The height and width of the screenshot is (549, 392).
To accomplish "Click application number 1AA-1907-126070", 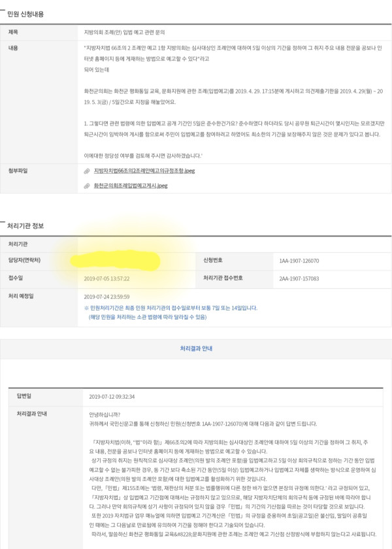I will tap(299, 261).
